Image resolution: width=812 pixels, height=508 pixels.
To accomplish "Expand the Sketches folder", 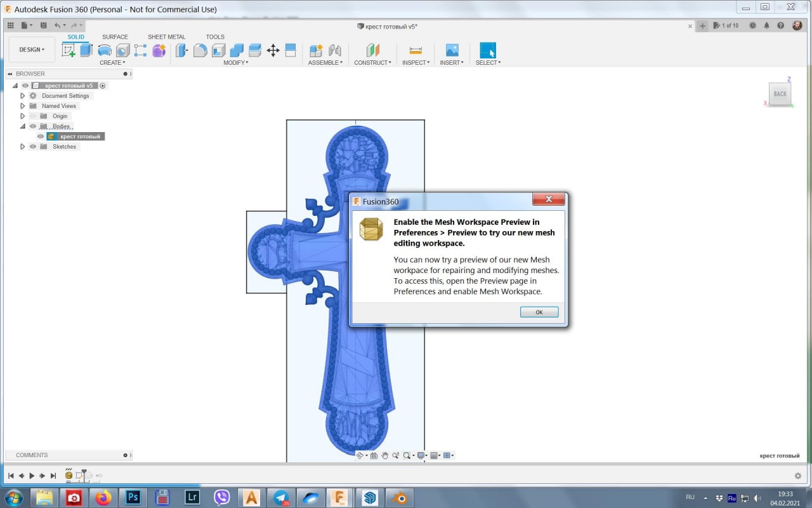I will pyautogui.click(x=23, y=147).
